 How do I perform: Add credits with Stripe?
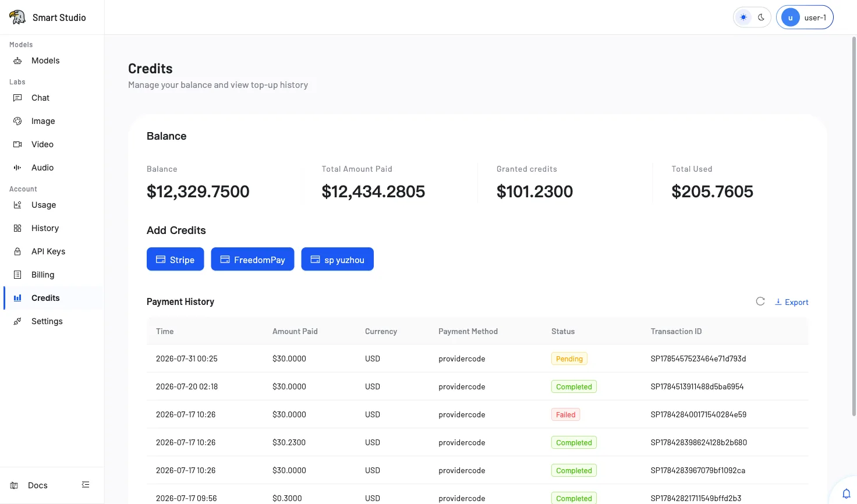(175, 260)
